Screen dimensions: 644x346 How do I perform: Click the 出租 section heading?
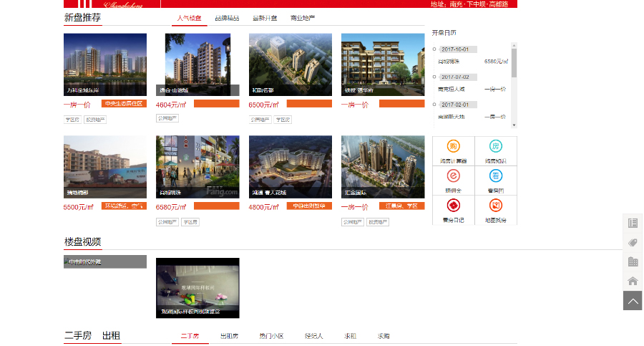pyautogui.click(x=112, y=335)
